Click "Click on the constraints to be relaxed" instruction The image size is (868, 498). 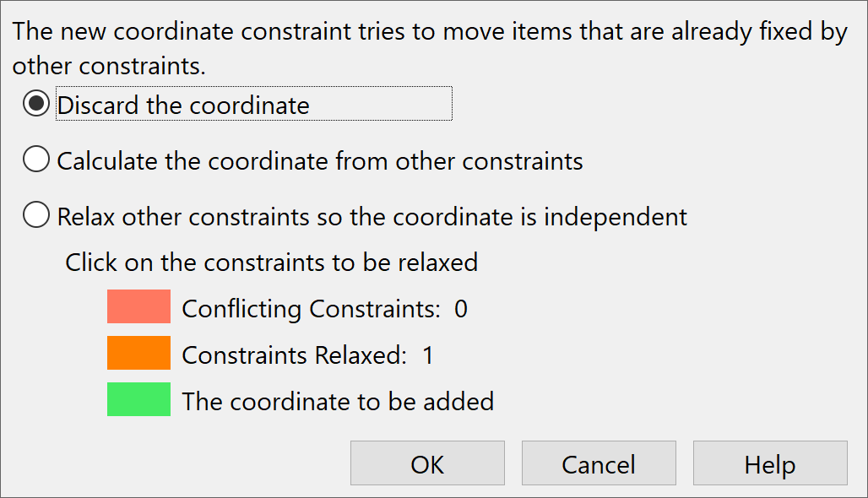click(x=270, y=263)
